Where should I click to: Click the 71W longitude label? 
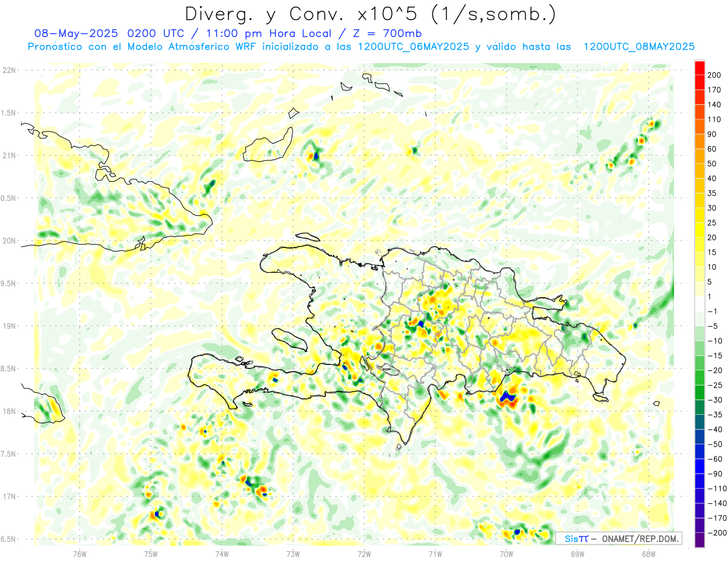coord(435,553)
